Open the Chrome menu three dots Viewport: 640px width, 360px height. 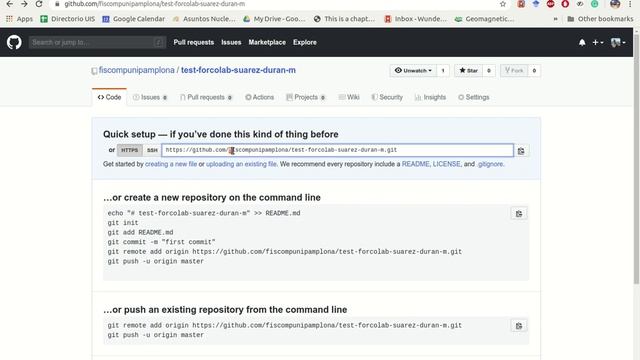[631, 4]
